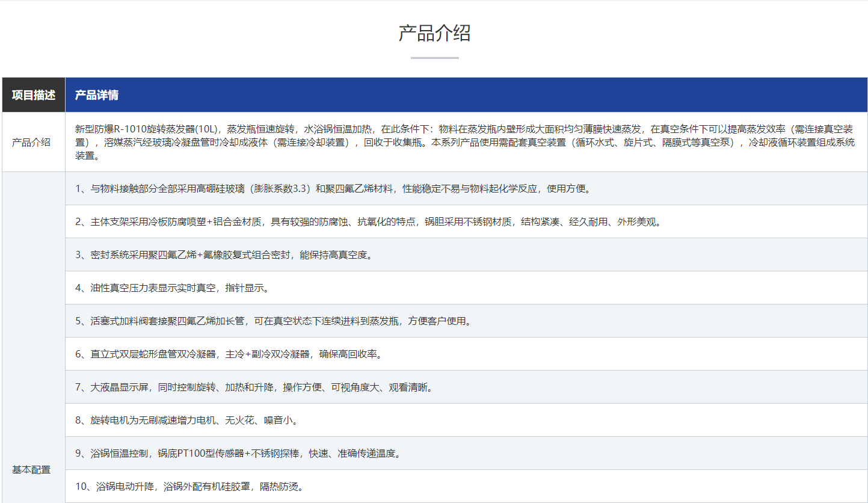Click item 4 about 油性真空压力表
The image size is (868, 503).
click(x=172, y=288)
